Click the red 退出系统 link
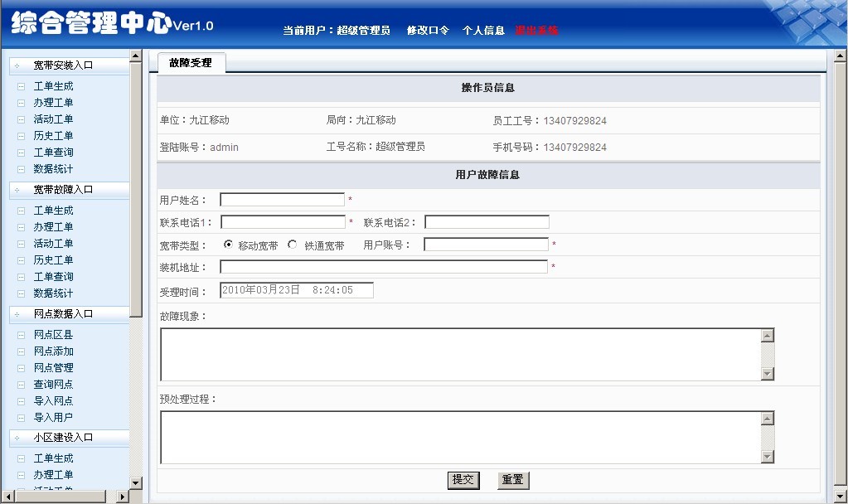The height and width of the screenshot is (504, 848). 537,31
